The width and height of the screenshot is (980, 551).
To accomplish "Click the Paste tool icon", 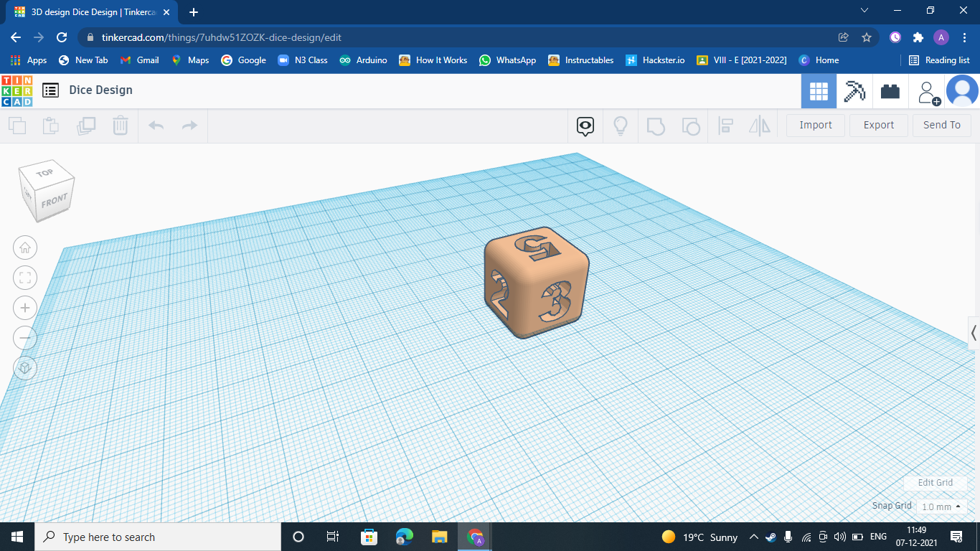I will click(x=51, y=126).
